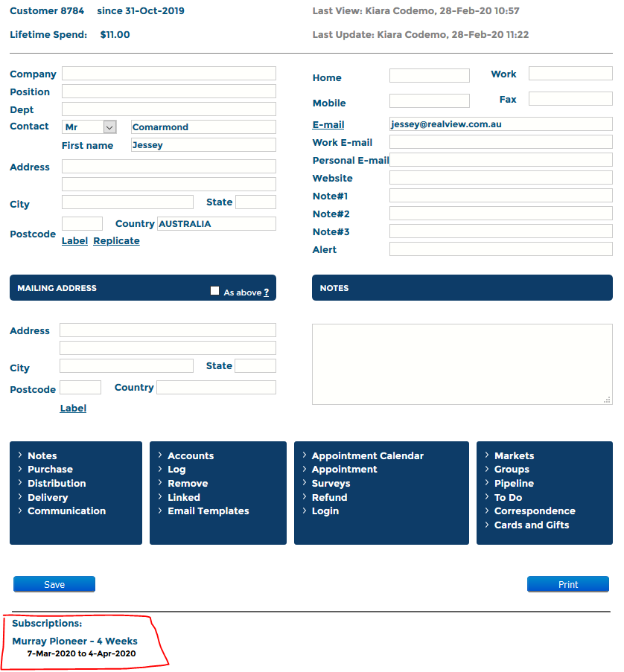Focus the Personal E-mail field

pyautogui.click(x=501, y=160)
